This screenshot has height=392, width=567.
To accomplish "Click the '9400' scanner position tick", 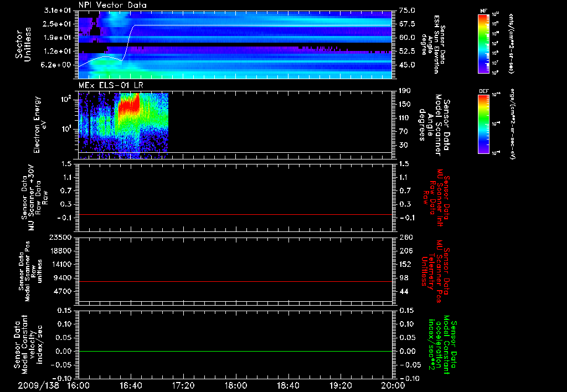I will pos(63,278).
